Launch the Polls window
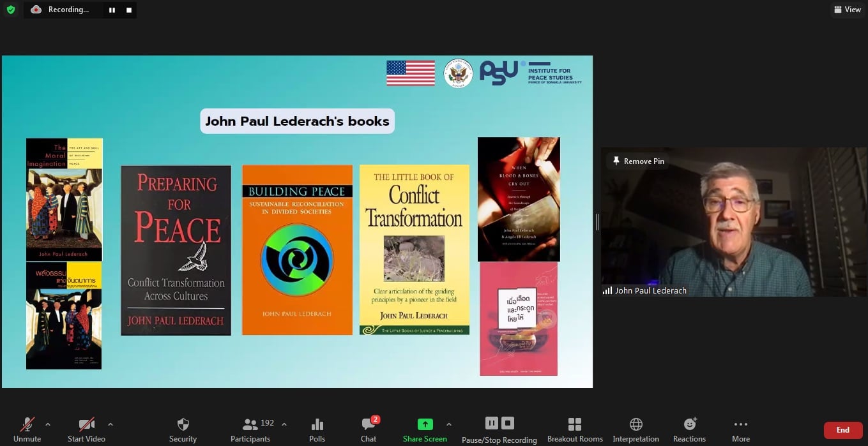This screenshot has height=446, width=868. coord(317,430)
